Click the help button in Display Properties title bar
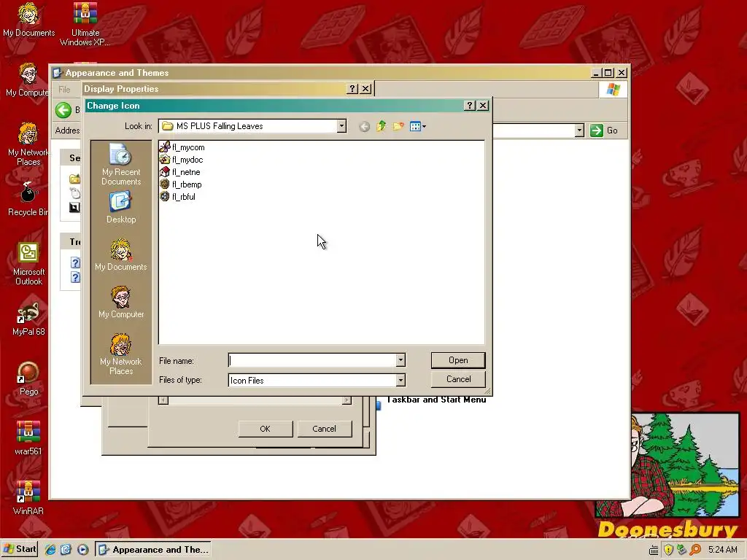This screenshot has width=747, height=560. pos(352,88)
